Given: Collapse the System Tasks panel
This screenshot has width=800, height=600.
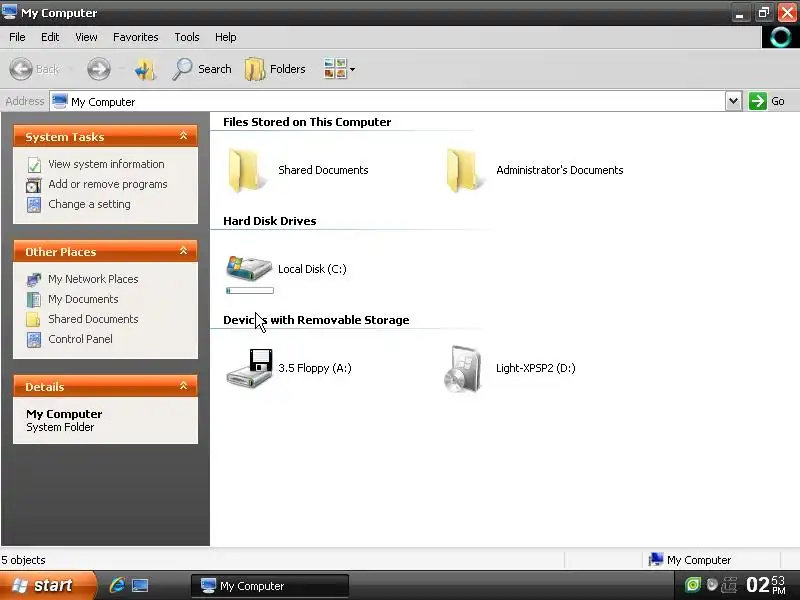Looking at the screenshot, I should coord(184,136).
